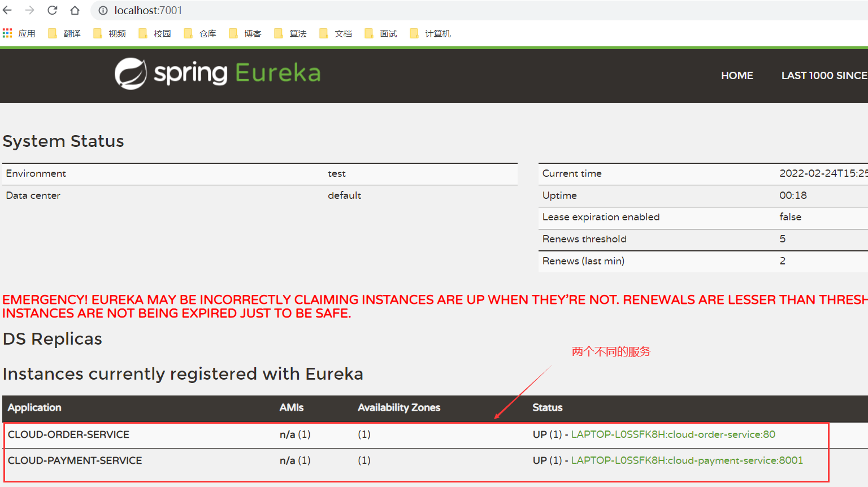Open the 翻译 bookmark folder
Screen dimensions: 868x487
pos(64,33)
